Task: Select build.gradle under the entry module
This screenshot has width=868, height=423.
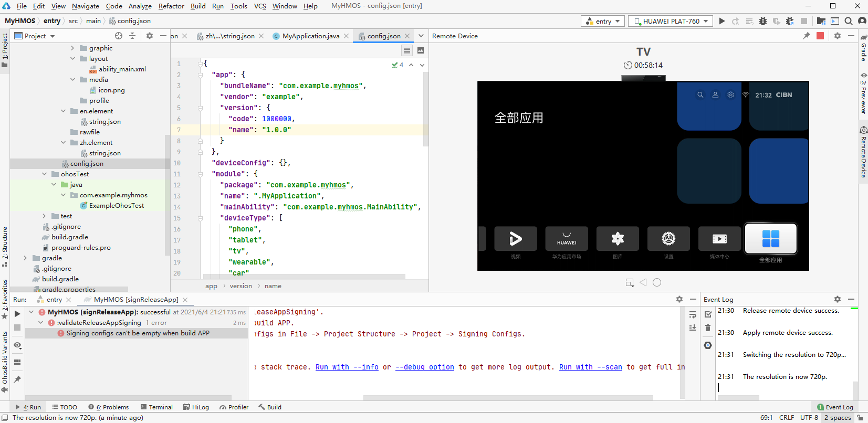Action: (70, 237)
